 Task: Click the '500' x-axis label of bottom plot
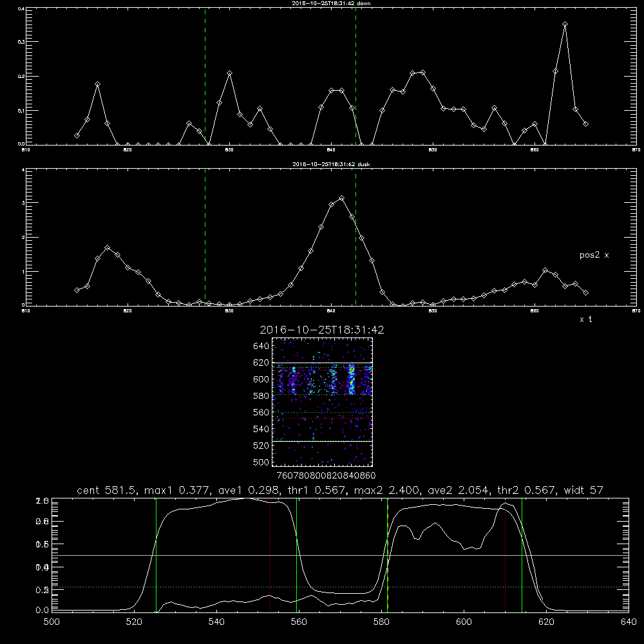[52, 622]
